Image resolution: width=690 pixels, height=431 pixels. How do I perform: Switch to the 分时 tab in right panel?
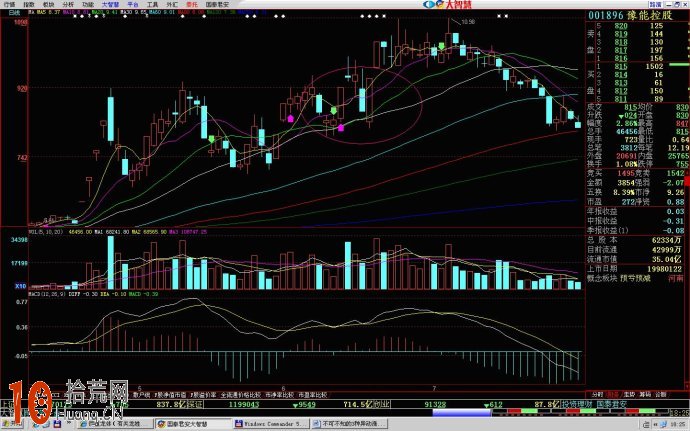(597, 394)
